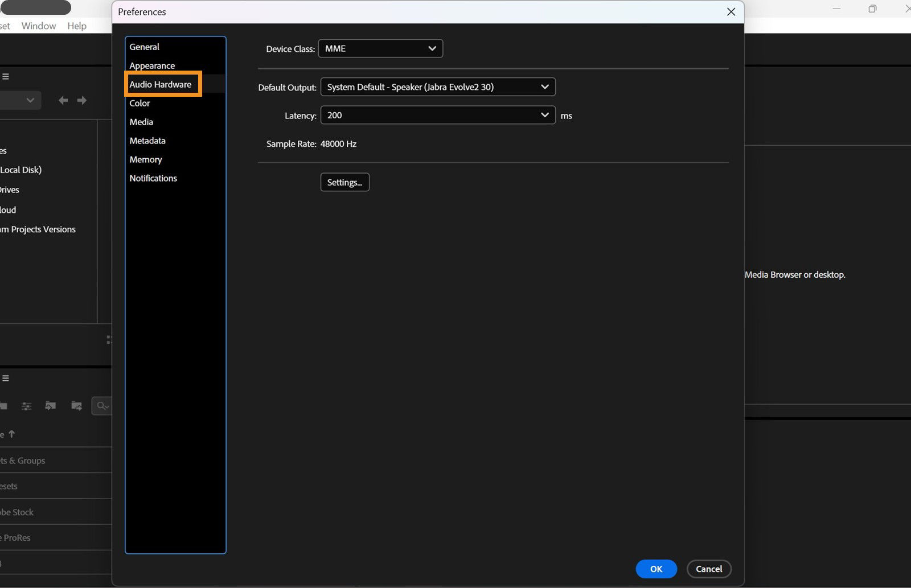
Task: Open the search magnifier dropdown in Project panel
Action: [x=102, y=406]
